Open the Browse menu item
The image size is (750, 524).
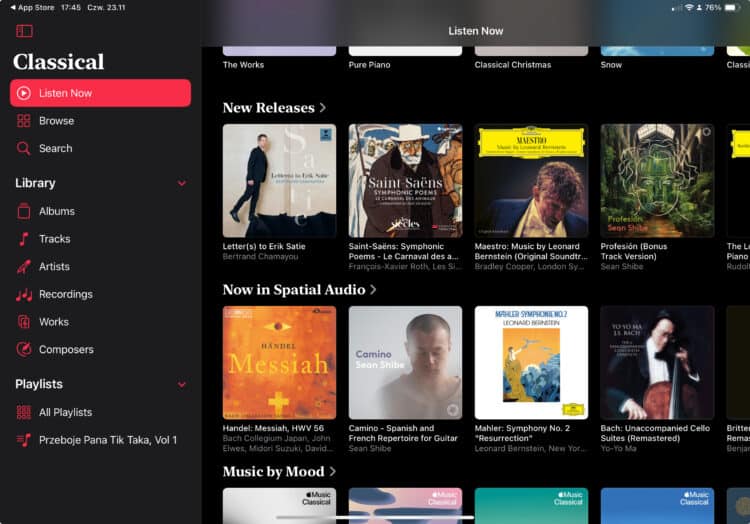100,120
